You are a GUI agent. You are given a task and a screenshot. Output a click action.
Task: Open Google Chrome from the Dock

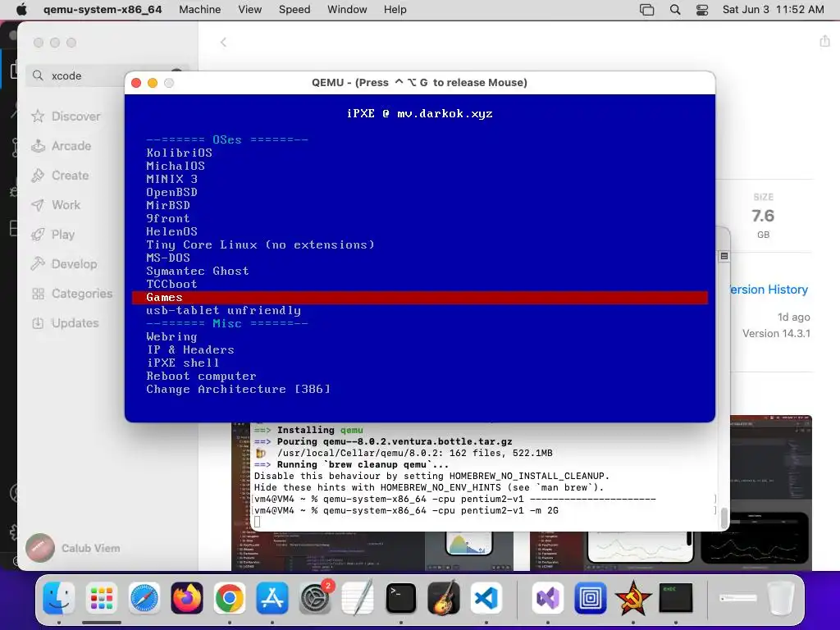click(230, 598)
